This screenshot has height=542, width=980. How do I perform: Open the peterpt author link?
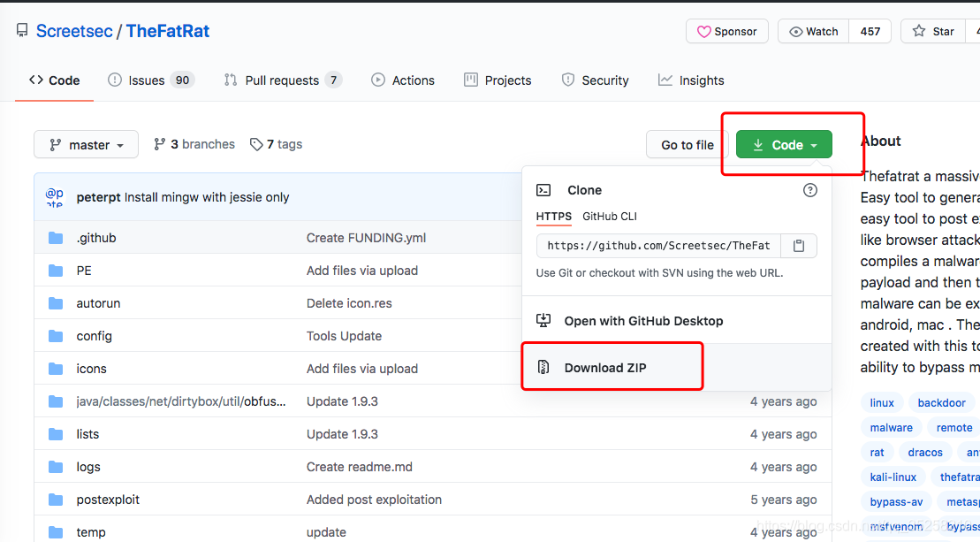(98, 197)
